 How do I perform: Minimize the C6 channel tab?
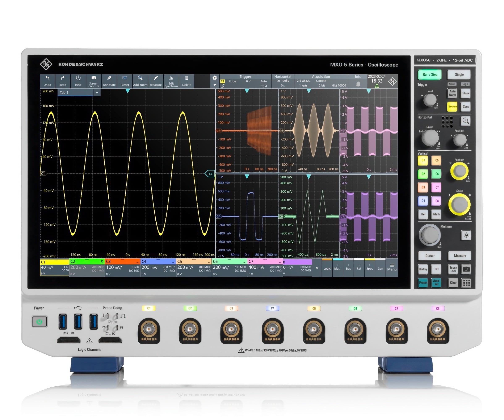pyautogui.click(x=244, y=262)
